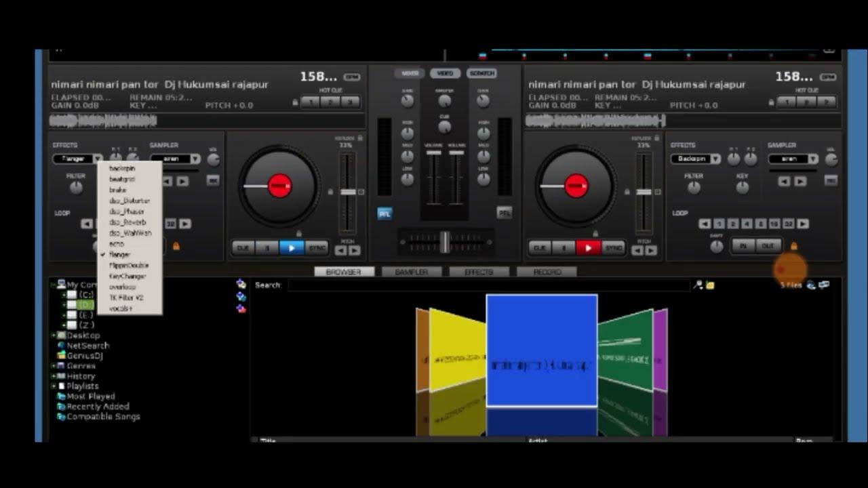Open the VIDEO mixer panel
The image size is (868, 488).
pos(445,73)
